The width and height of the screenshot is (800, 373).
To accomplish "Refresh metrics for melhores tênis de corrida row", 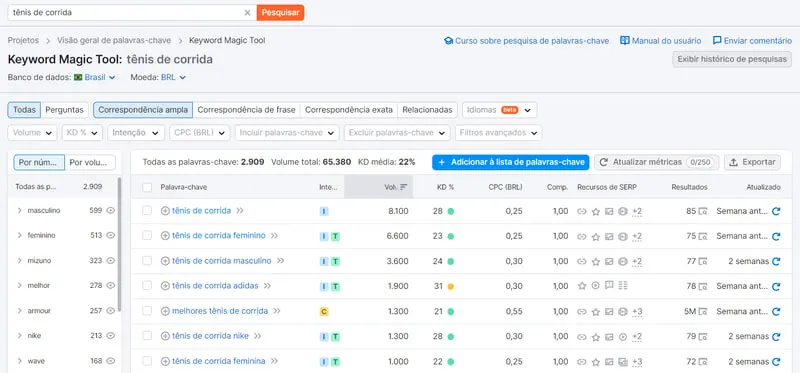I will [x=776, y=311].
